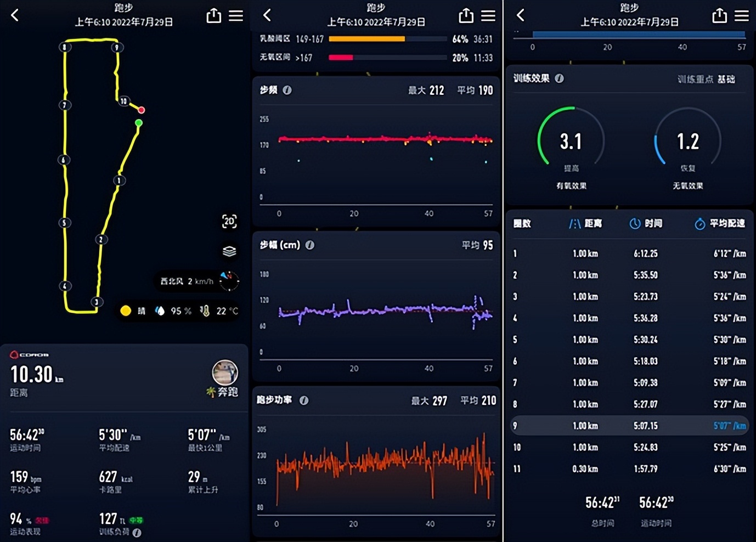The height and width of the screenshot is (542, 756).
Task: Tap the 29 m 累计上升 stat
Action: (x=203, y=481)
